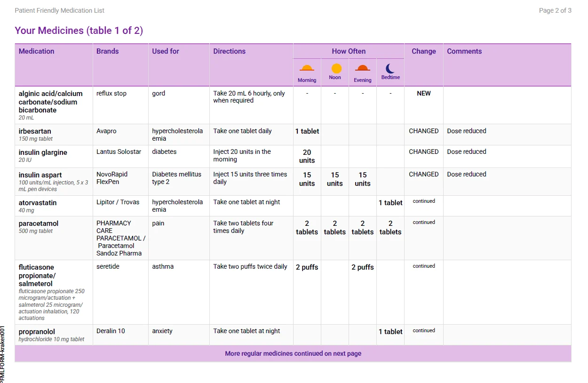Screen dimensions: 588x383
Task: Click Inject 20 units in the morning
Action: point(242,155)
